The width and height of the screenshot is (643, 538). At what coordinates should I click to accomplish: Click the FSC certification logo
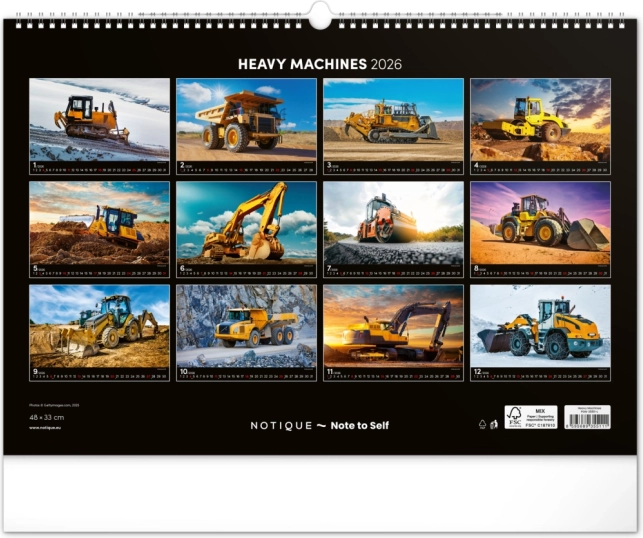click(x=529, y=417)
